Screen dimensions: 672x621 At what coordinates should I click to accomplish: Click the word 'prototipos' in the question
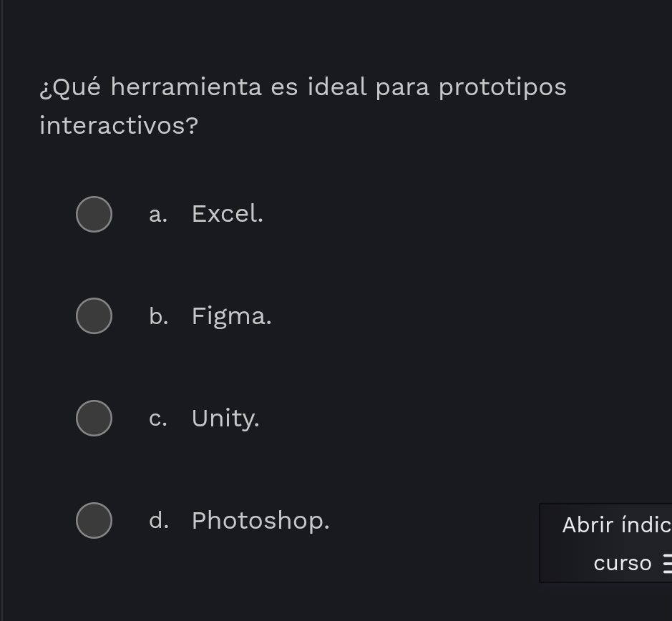click(502, 87)
